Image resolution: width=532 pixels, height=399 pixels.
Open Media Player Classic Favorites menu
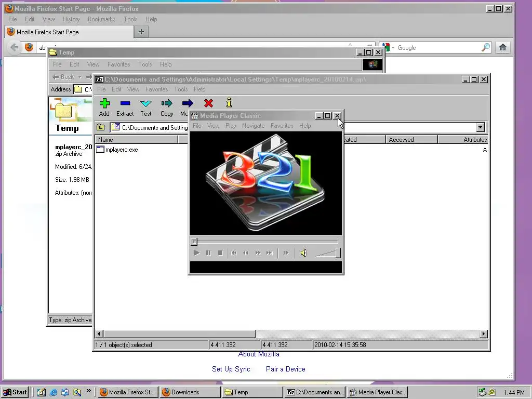click(x=282, y=126)
